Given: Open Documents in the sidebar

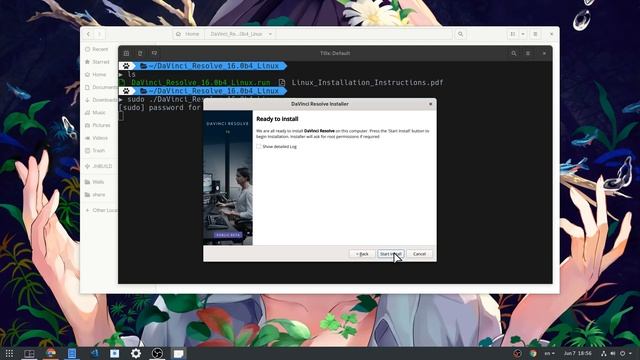Looking at the screenshot, I should 100,87.
